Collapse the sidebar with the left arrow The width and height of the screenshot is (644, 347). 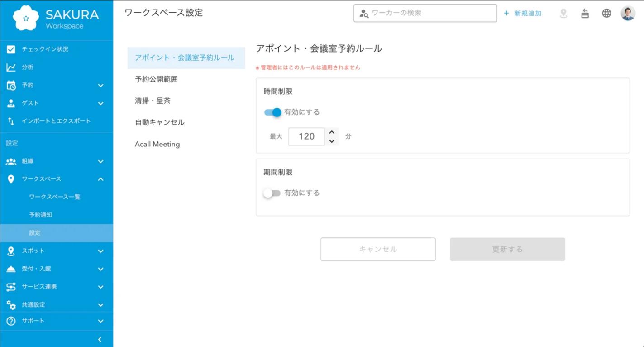100,339
